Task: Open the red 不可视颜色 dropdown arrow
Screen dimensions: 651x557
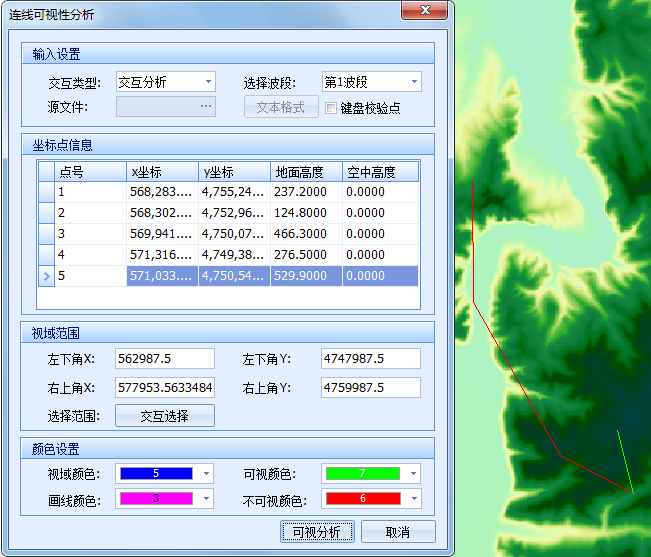Action: (x=413, y=498)
